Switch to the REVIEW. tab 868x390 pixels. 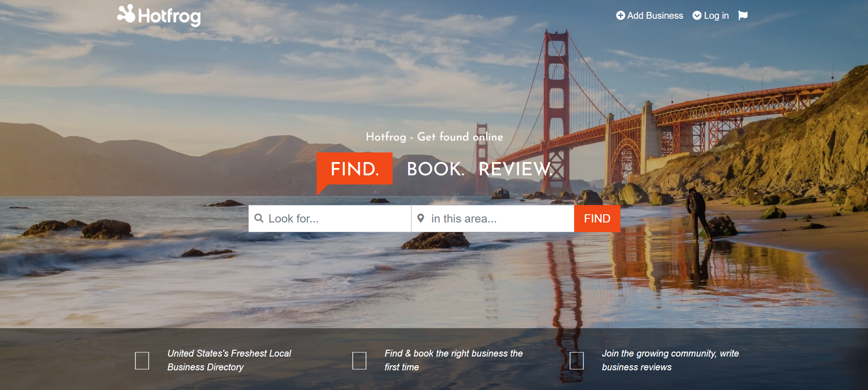(515, 169)
